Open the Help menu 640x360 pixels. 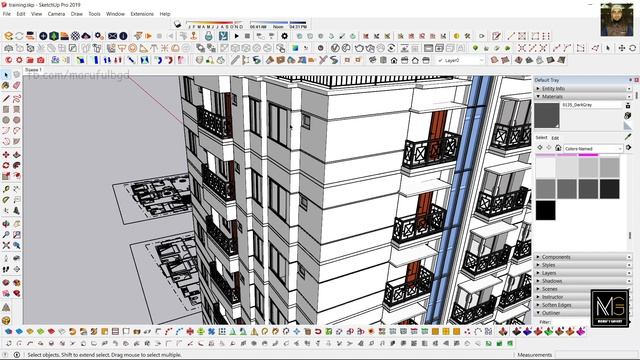[165, 14]
